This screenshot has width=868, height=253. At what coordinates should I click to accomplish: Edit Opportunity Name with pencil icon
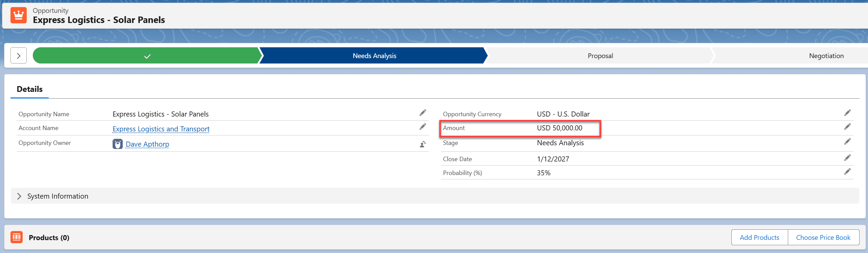[x=423, y=113]
